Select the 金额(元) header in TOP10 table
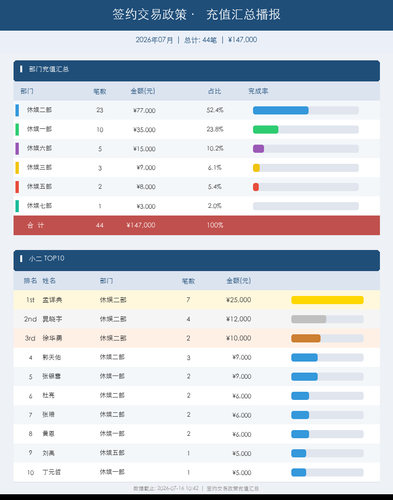Image resolution: width=393 pixels, height=500 pixels. 239,281
